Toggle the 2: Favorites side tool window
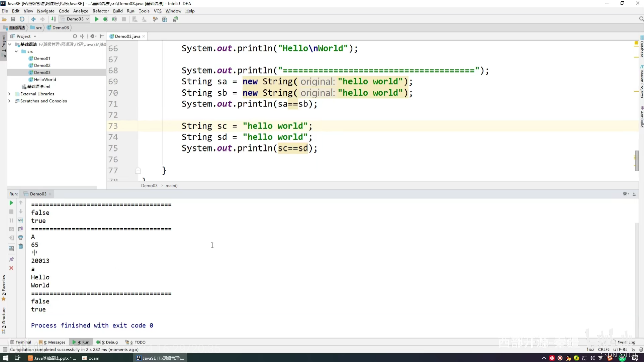The image size is (644, 362). click(x=4, y=288)
